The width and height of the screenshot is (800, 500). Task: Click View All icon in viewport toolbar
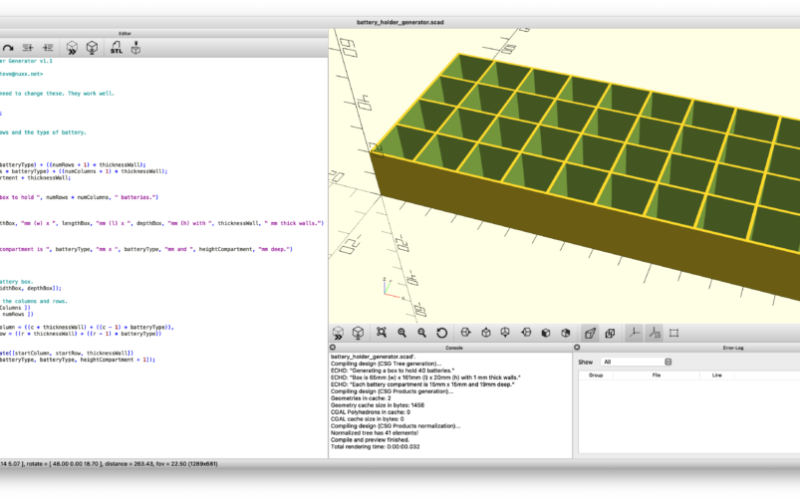[x=381, y=332]
